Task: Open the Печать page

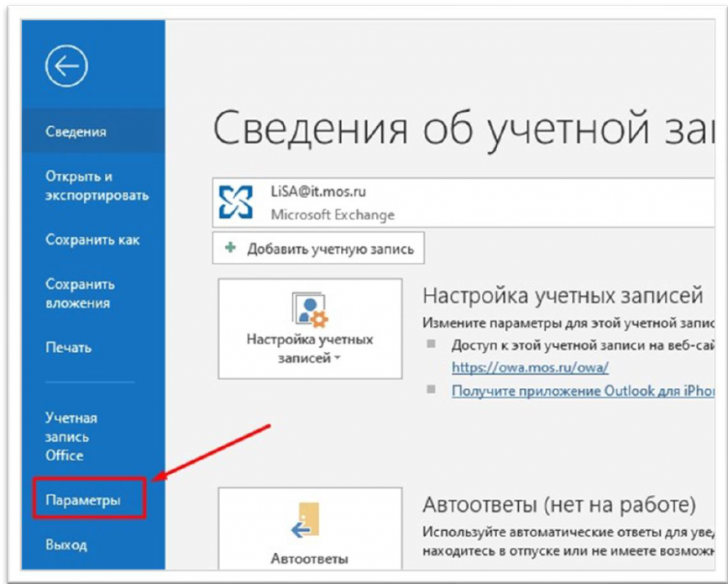Action: pyautogui.click(x=68, y=347)
